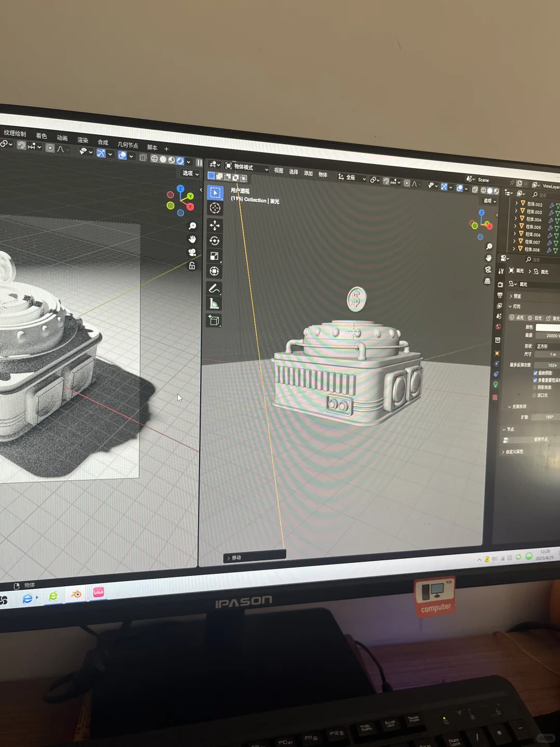
Task: Enable the 阴影焦散 checkbox
Action: tap(535, 388)
